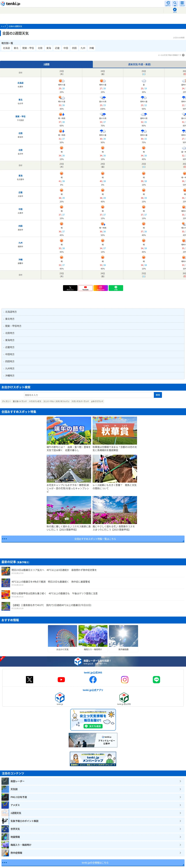Click the ディズニー suggested spot tag
This screenshot has height=868, width=186.
(6, 402)
